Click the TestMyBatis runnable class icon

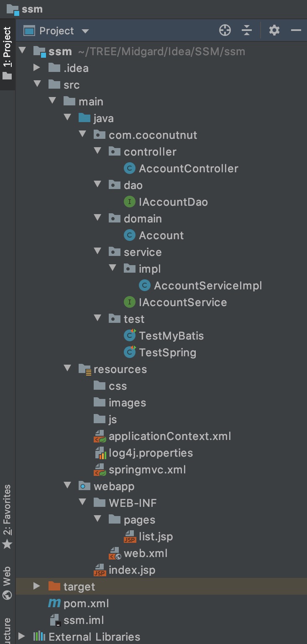(x=130, y=336)
